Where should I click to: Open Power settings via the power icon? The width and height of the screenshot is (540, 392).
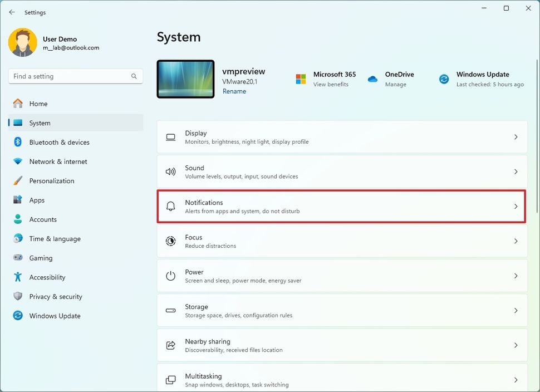tap(170, 276)
